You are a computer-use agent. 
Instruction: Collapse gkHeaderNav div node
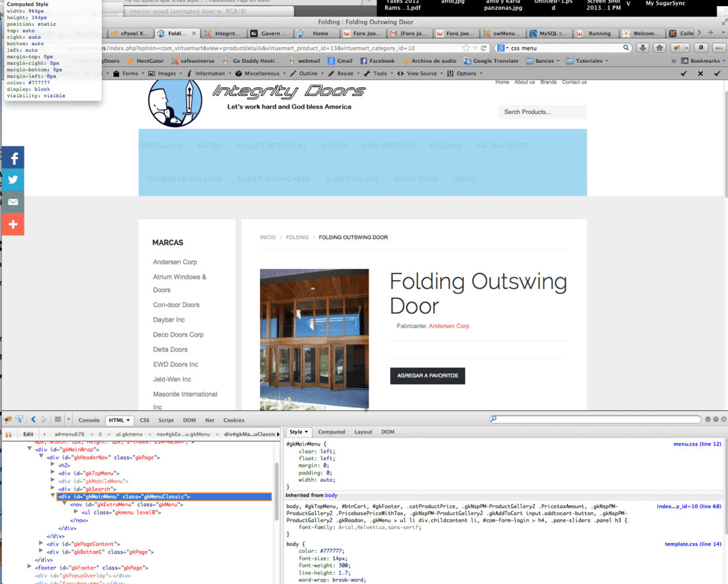click(41, 457)
